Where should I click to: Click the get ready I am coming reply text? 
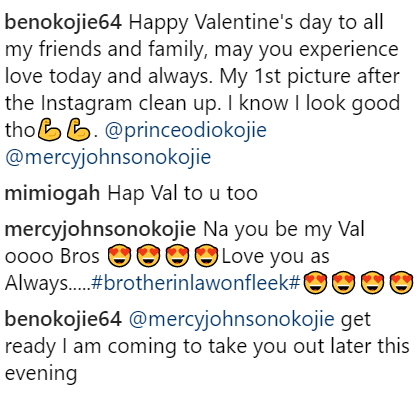tap(207, 346)
